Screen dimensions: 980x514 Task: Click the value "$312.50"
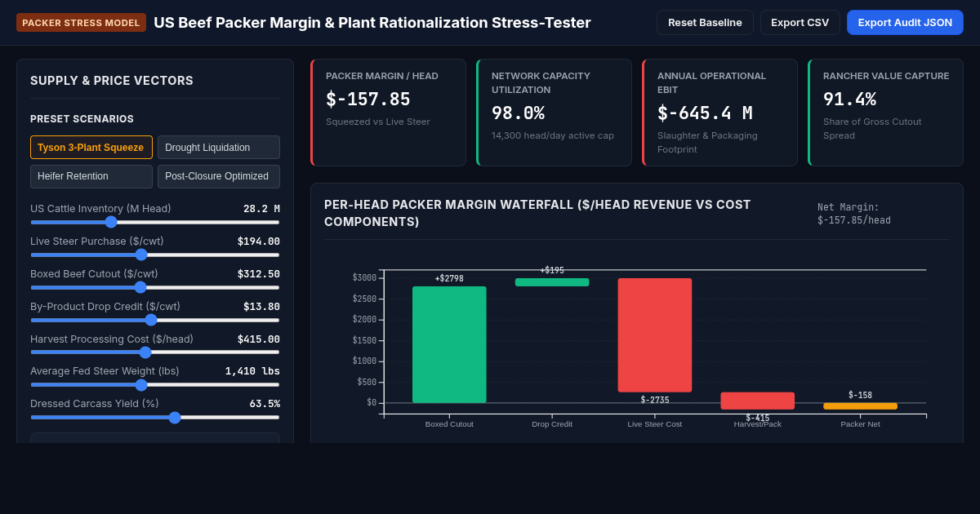[259, 274]
